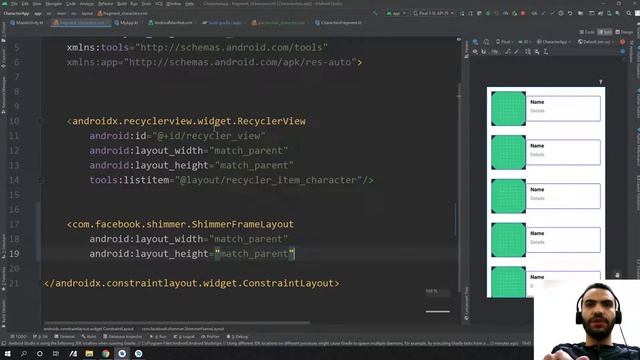
Task: Collapse the RecyclerView tag fold marker
Action: pos(41,121)
